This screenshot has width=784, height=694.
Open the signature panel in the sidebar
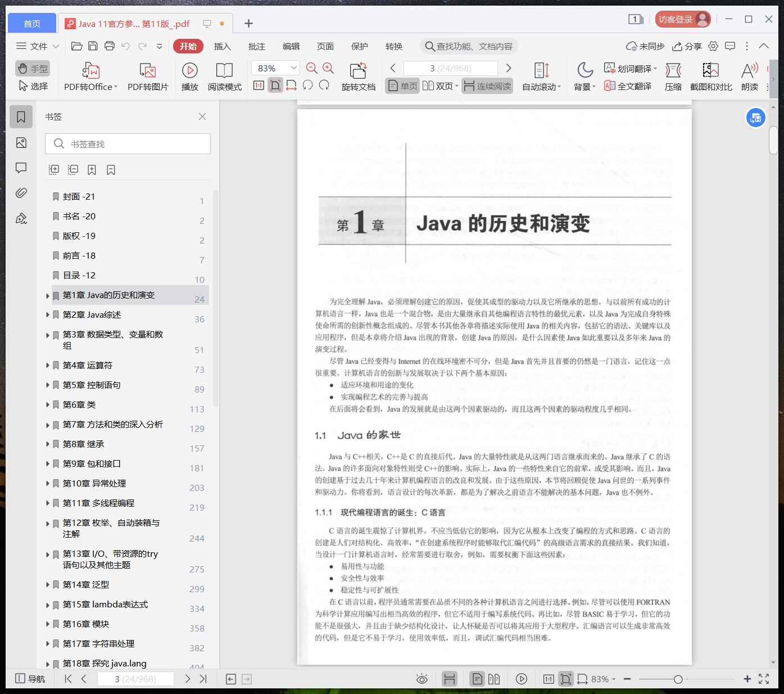[21, 218]
